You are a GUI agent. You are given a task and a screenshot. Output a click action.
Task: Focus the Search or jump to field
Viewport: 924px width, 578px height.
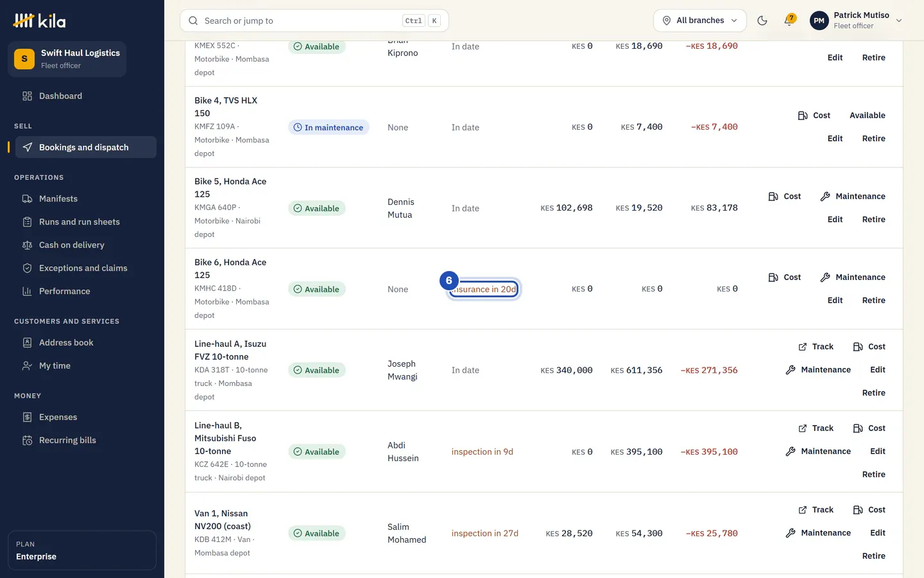click(314, 21)
